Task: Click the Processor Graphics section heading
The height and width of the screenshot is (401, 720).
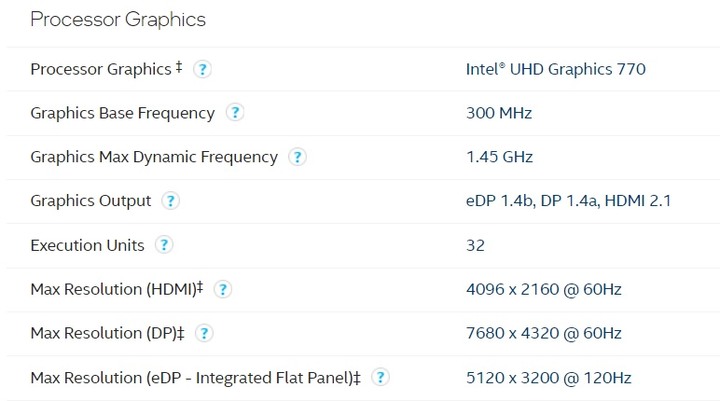Action: [118, 20]
